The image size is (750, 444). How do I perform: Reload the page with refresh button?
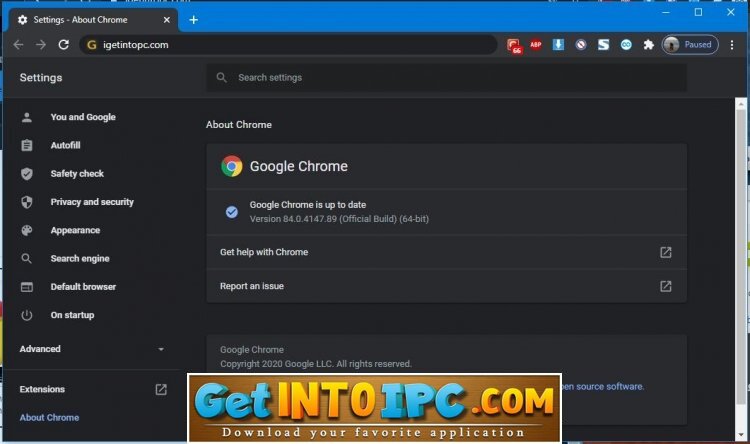pos(64,45)
